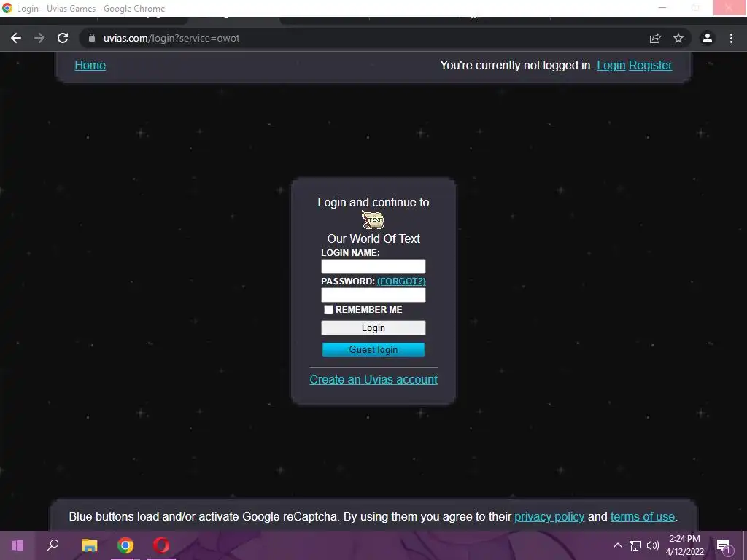Click the browser back arrow
Viewport: 747px width, 560px height.
pos(16,38)
